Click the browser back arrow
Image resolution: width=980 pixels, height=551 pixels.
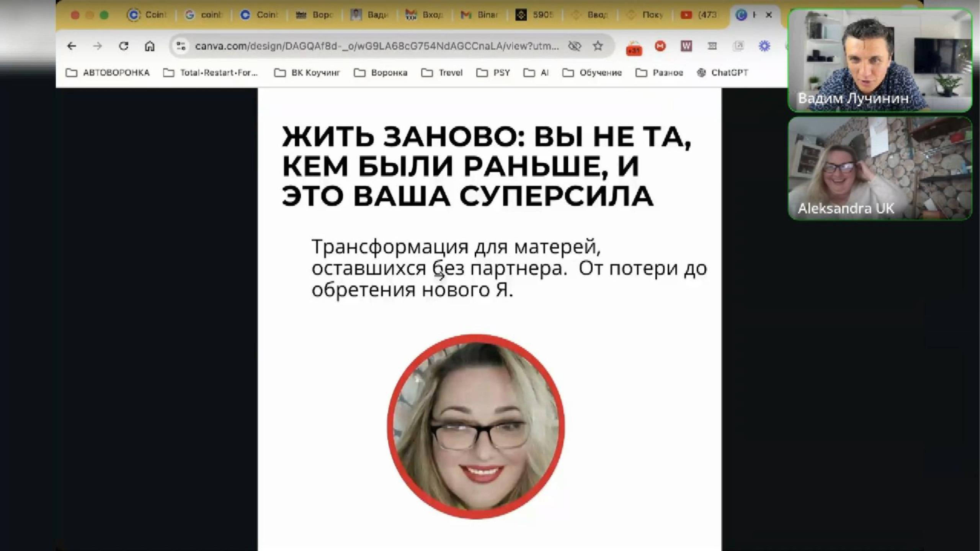pos(72,46)
